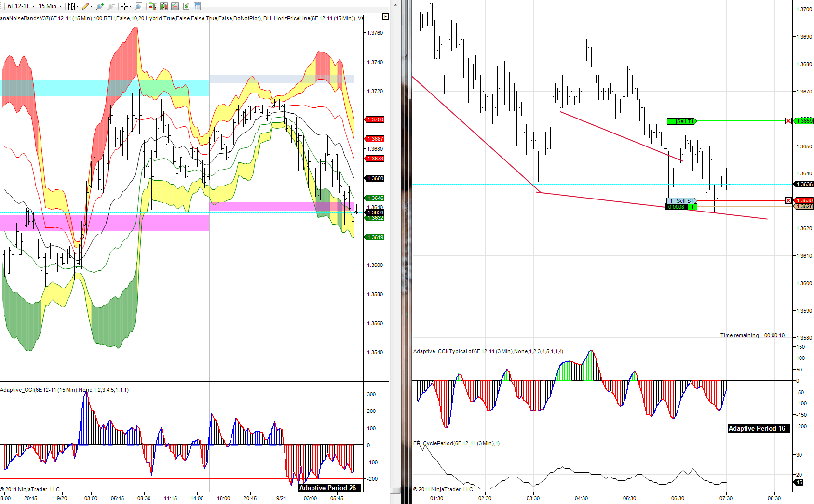The image size is (814, 504).
Task: Select the pencil drawing tools icon
Action: (85, 6)
